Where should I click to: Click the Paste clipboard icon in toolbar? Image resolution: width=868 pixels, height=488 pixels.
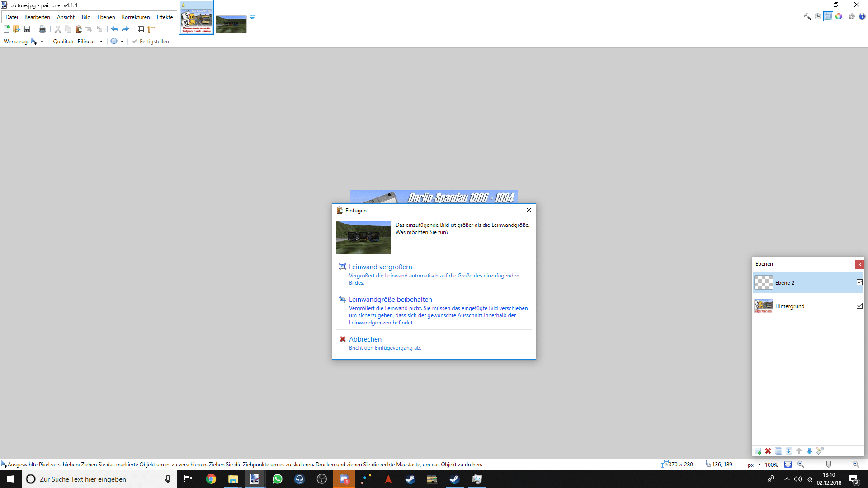(x=79, y=29)
